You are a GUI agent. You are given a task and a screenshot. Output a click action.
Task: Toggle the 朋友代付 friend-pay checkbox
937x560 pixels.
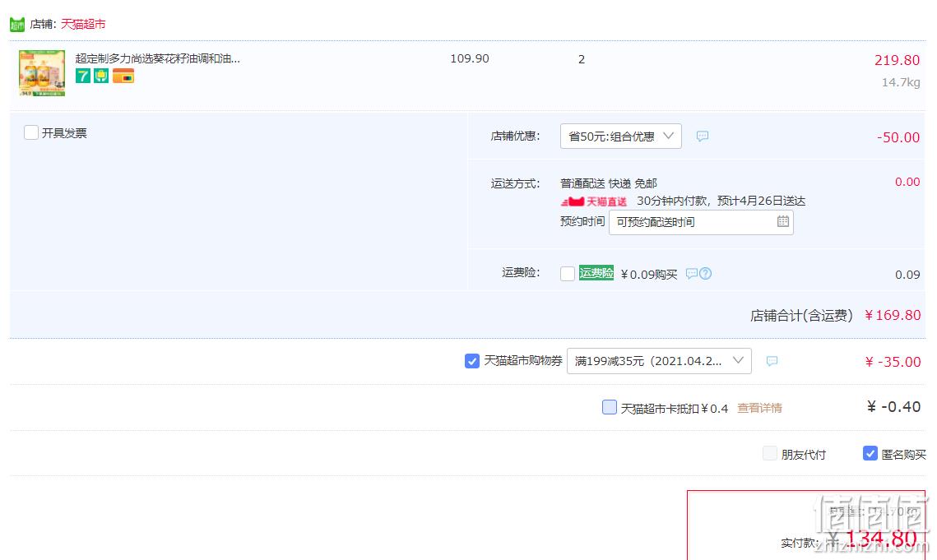click(x=770, y=454)
